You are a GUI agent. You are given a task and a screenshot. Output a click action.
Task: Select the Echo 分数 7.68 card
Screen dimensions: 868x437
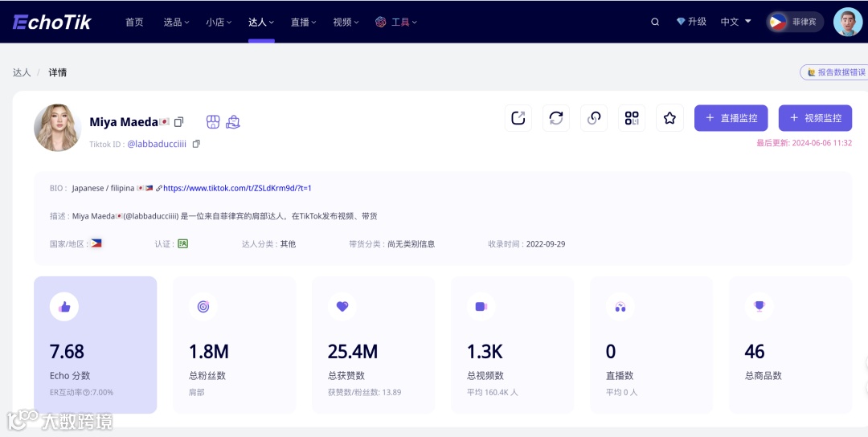(x=95, y=345)
